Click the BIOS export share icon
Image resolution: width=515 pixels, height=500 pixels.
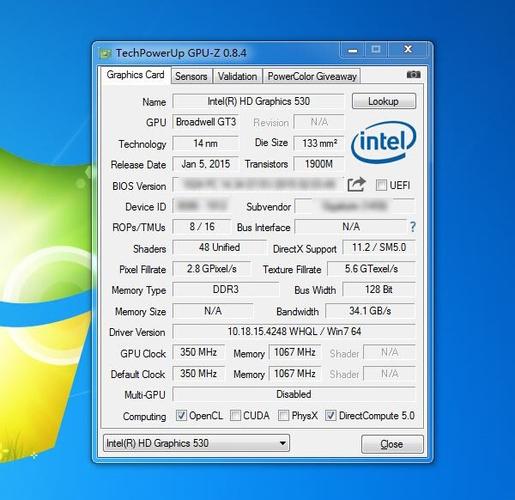pyautogui.click(x=356, y=184)
